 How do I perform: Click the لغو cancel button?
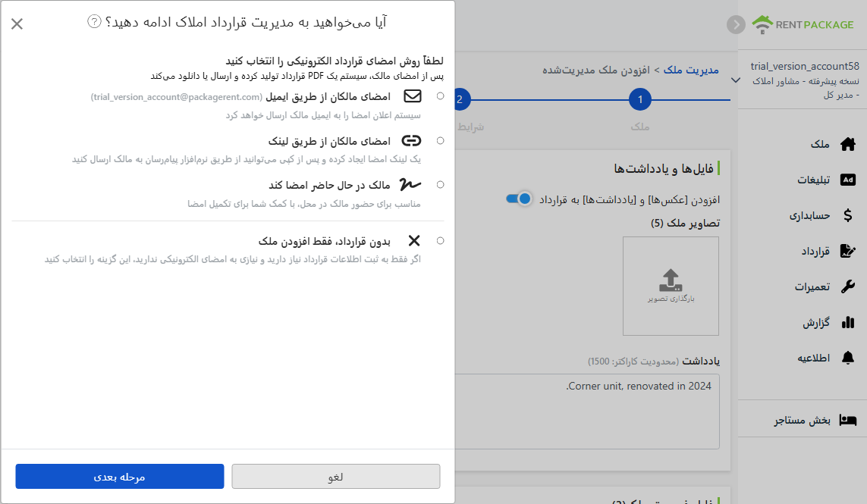[335, 477]
